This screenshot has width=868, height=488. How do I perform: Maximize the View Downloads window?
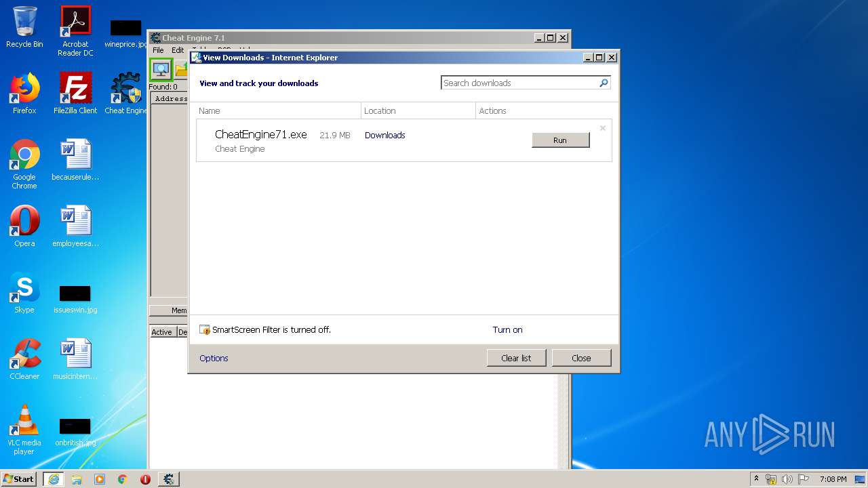(x=599, y=58)
